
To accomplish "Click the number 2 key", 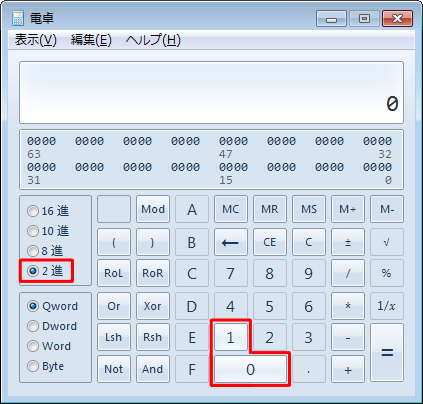I will (x=270, y=337).
